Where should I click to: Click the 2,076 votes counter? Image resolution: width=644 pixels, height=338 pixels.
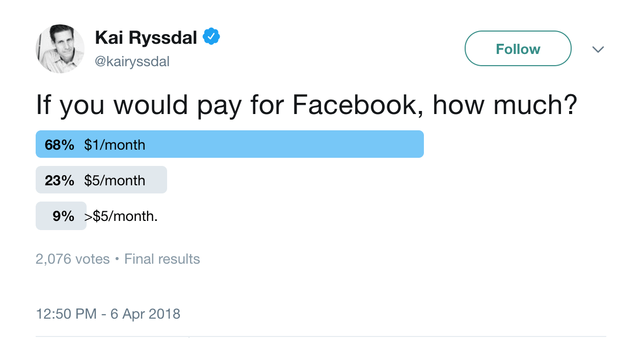tap(72, 259)
